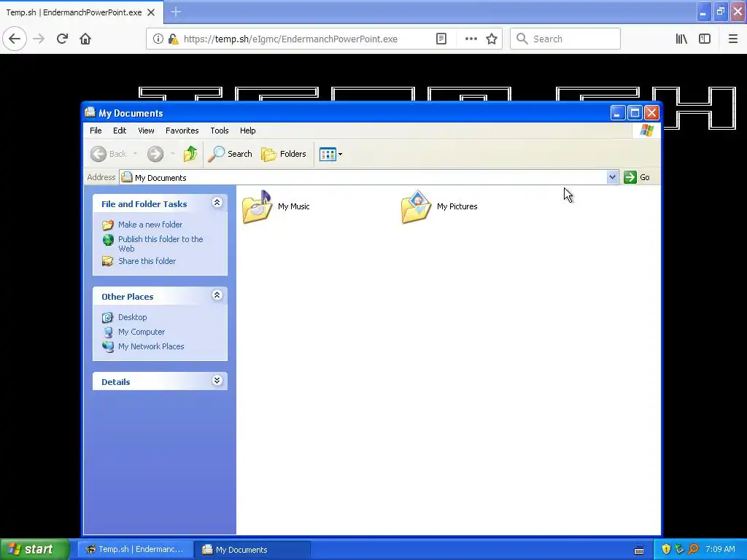Click Share this folder
The height and width of the screenshot is (560, 747).
[147, 261]
